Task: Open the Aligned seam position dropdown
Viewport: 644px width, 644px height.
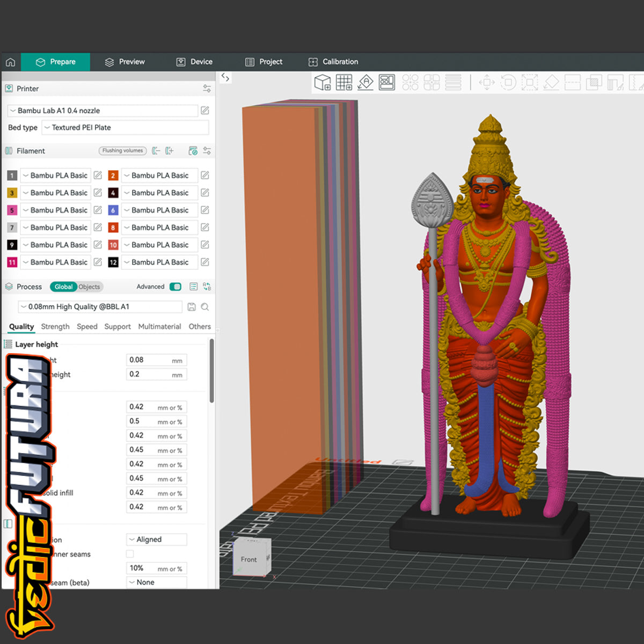Action: 157,539
